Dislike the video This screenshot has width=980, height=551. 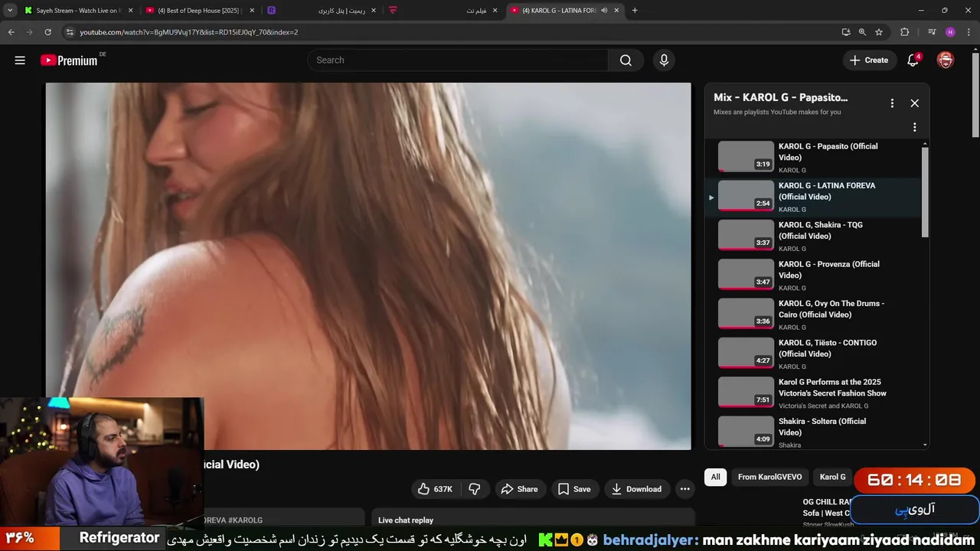pos(475,489)
